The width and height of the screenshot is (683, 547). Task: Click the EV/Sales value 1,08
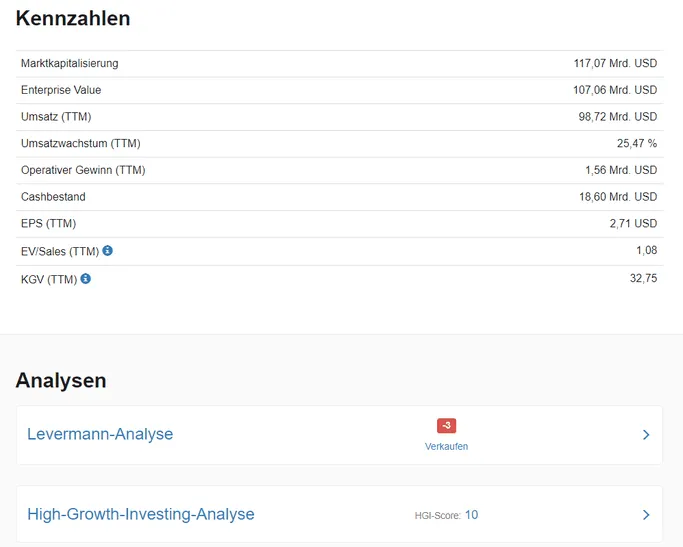coord(646,250)
